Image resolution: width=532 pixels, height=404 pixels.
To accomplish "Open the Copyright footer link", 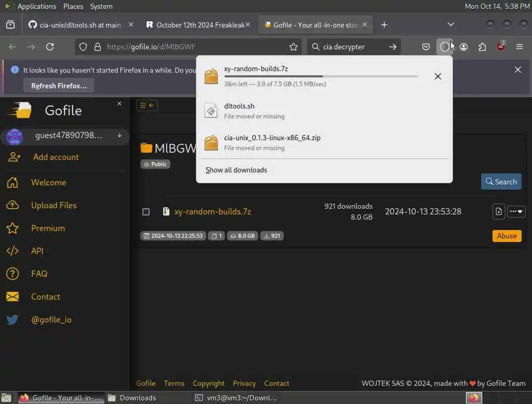I will click(208, 383).
